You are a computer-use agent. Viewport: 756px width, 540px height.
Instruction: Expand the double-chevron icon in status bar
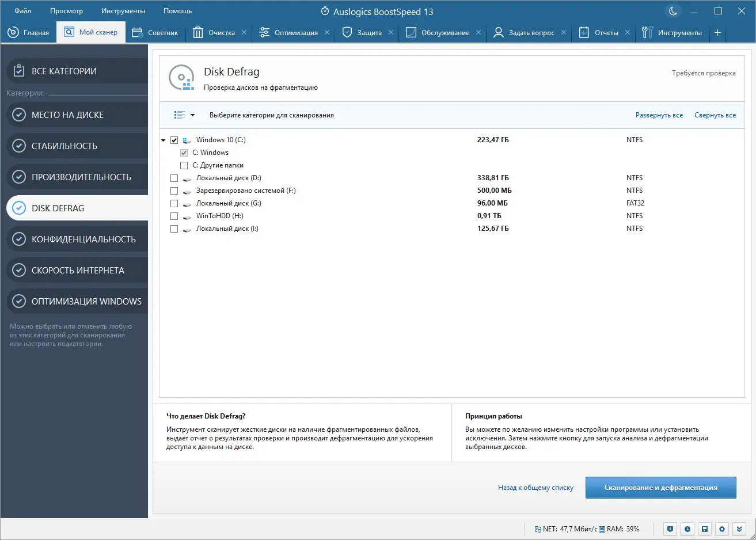(740, 528)
